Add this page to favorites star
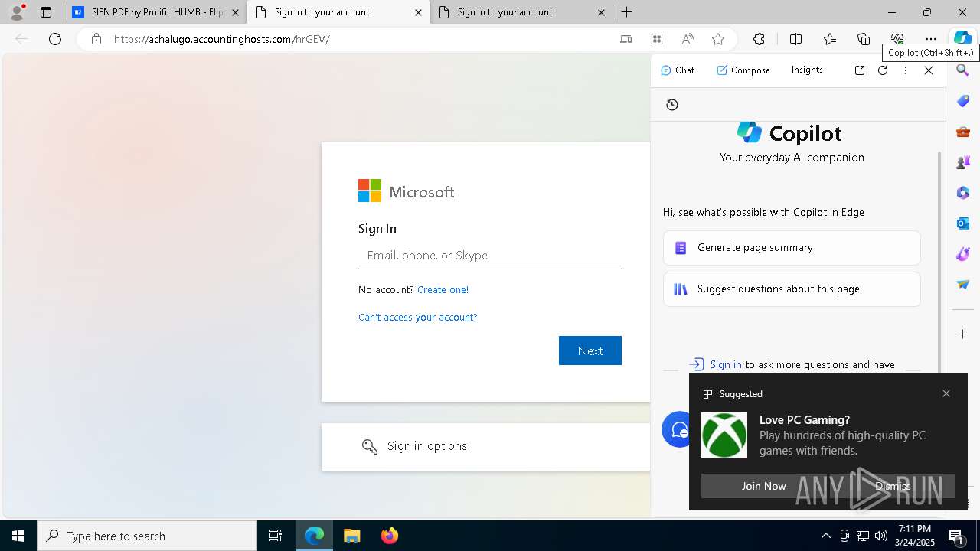The image size is (980, 551). [x=717, y=39]
